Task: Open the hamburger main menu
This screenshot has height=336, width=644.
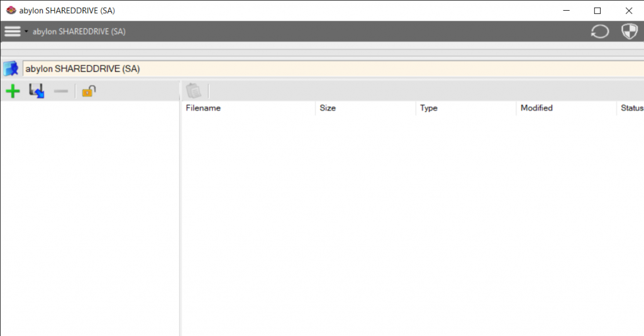Action: pos(13,31)
